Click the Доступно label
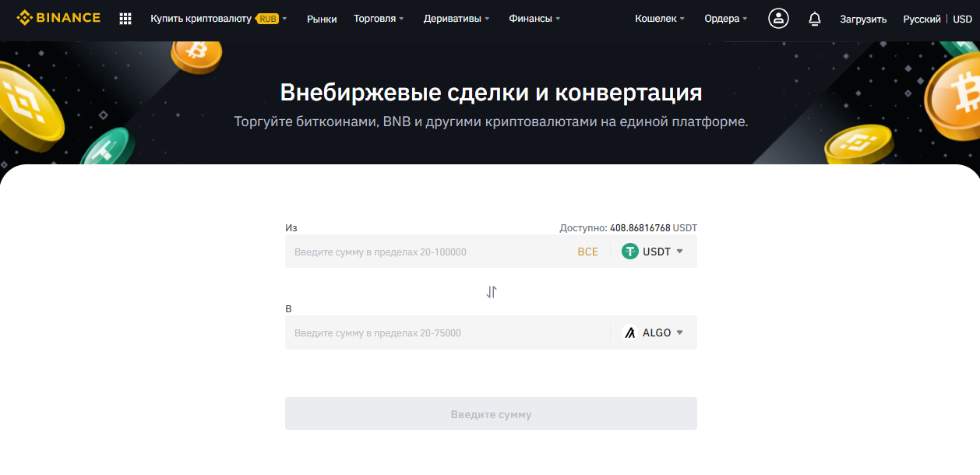Screen dimensions: 980x475 [583, 228]
